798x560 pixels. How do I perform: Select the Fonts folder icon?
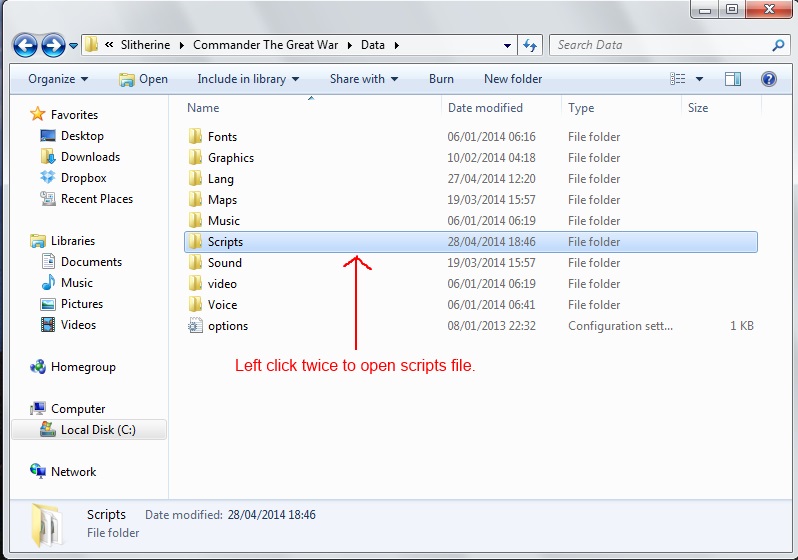tap(195, 136)
